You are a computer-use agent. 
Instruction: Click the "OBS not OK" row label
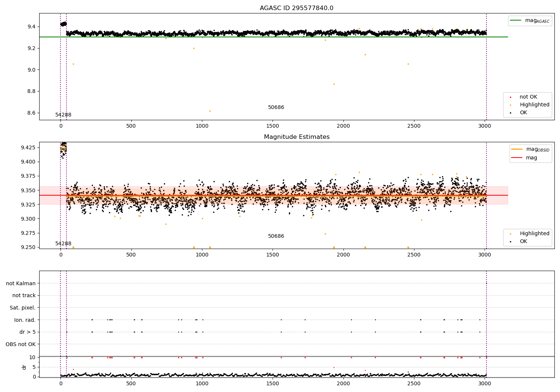point(21,344)
